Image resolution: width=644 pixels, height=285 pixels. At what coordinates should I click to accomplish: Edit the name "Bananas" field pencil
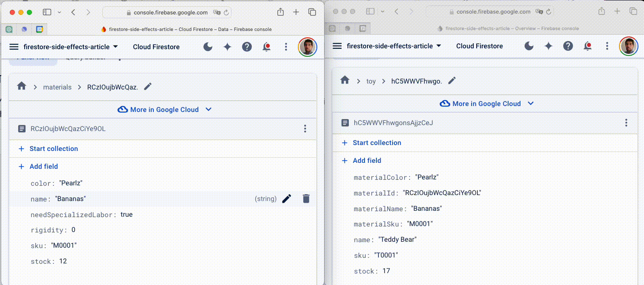287,198
